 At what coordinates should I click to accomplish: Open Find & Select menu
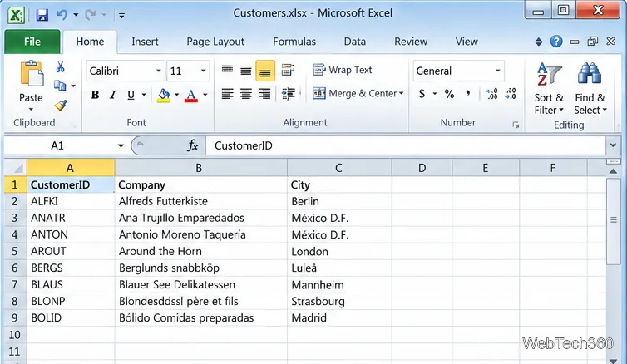point(590,89)
